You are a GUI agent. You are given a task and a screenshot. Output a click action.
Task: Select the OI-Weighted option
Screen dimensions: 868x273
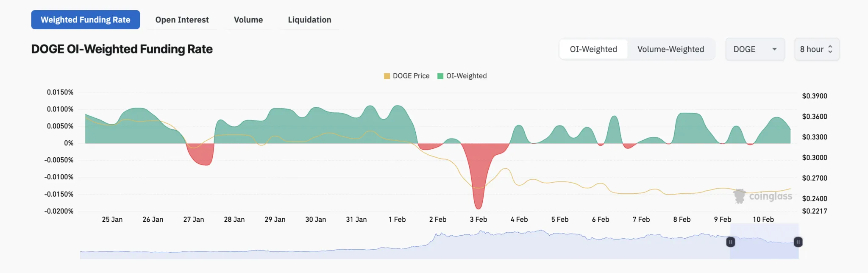[x=593, y=49]
